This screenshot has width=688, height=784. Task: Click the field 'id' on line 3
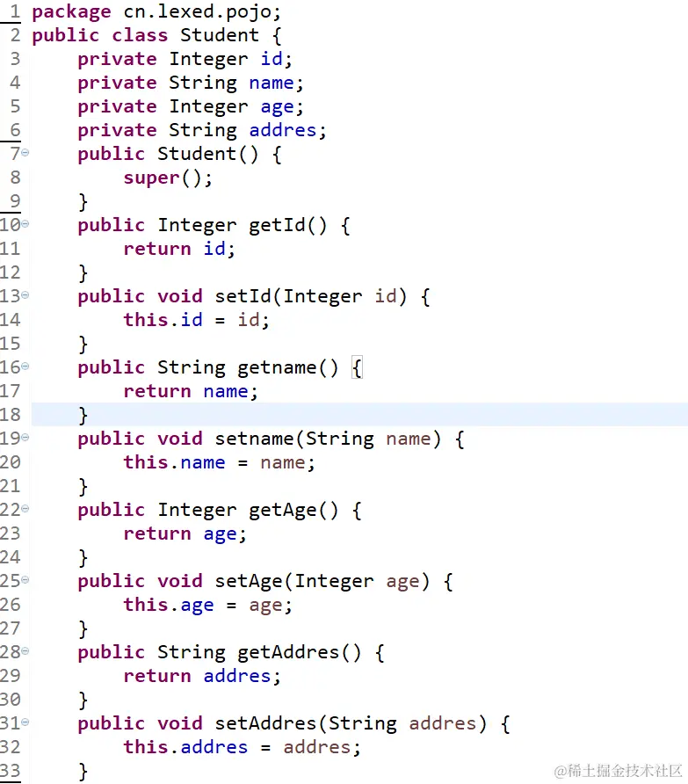click(x=272, y=59)
